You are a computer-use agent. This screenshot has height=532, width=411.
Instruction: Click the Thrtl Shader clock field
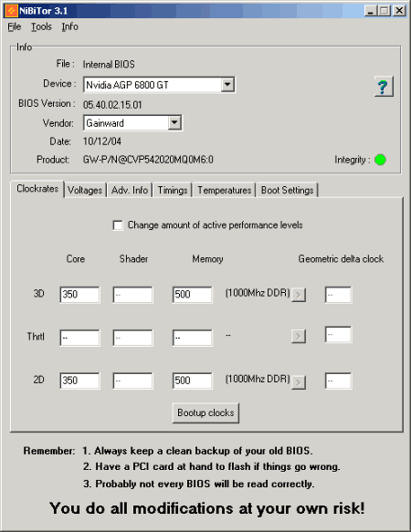132,338
